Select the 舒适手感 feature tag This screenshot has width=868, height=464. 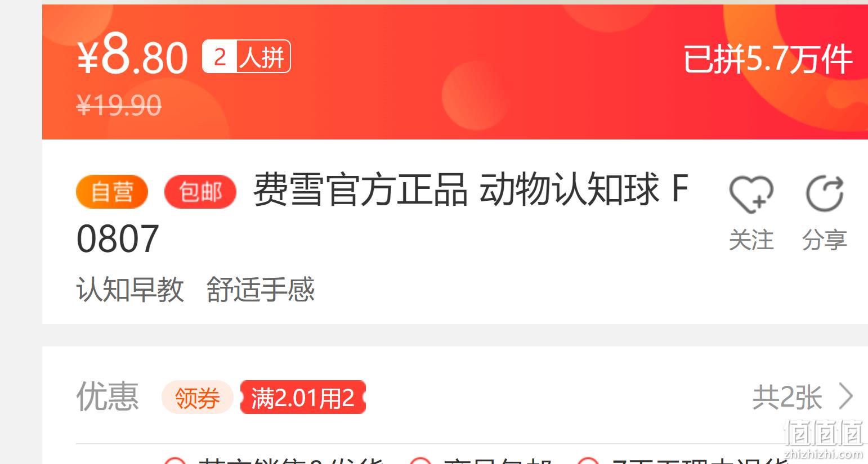[261, 289]
